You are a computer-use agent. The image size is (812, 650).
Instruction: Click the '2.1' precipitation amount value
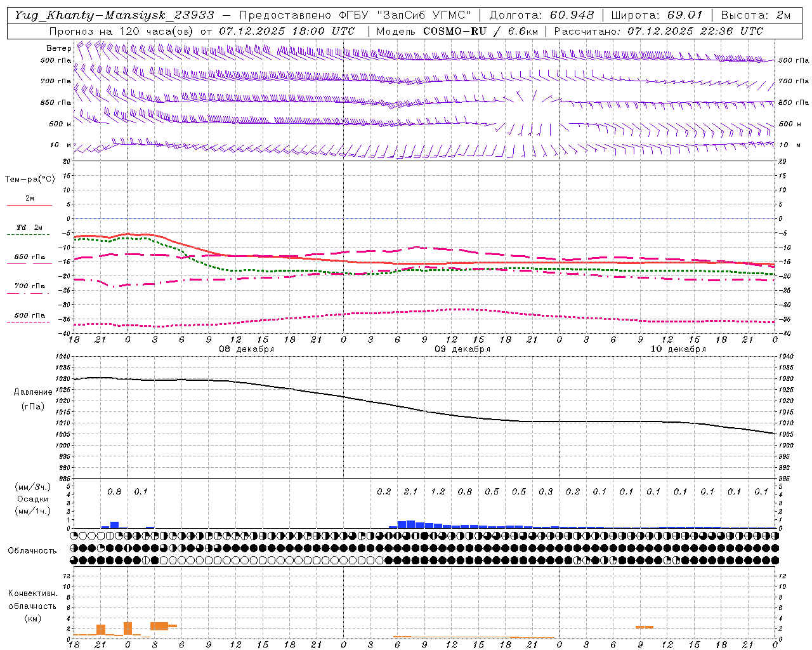pos(410,492)
